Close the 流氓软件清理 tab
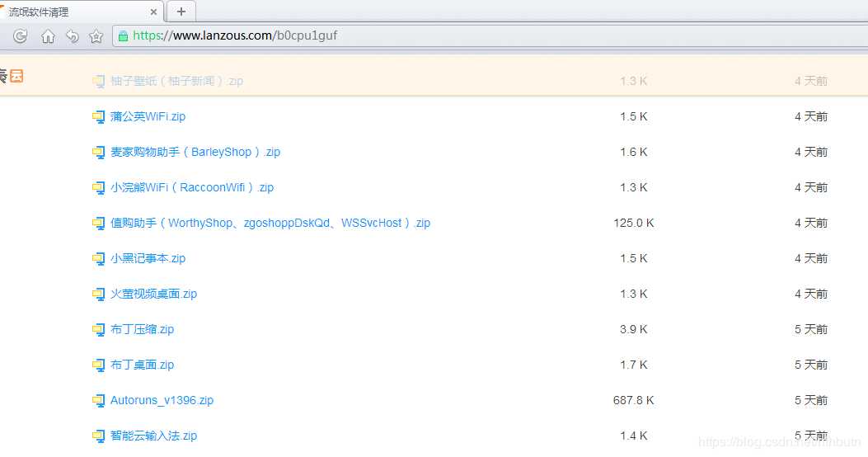 pos(153,12)
